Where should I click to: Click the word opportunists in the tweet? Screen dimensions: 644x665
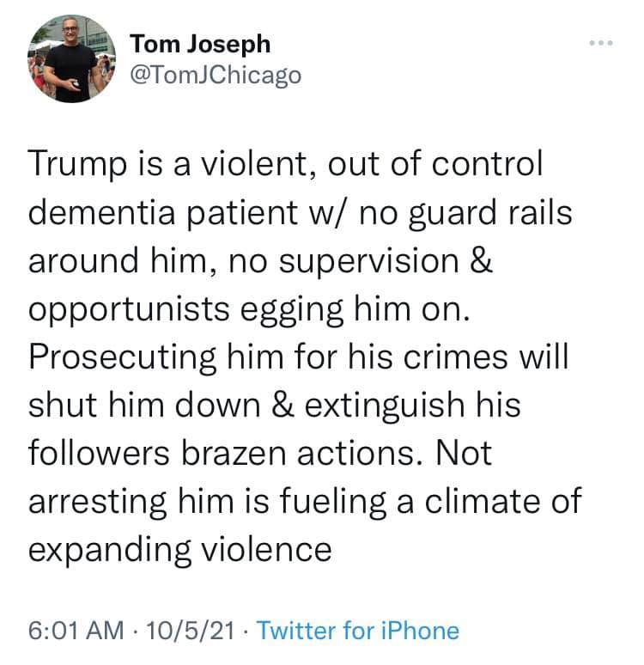pyautogui.click(x=129, y=310)
